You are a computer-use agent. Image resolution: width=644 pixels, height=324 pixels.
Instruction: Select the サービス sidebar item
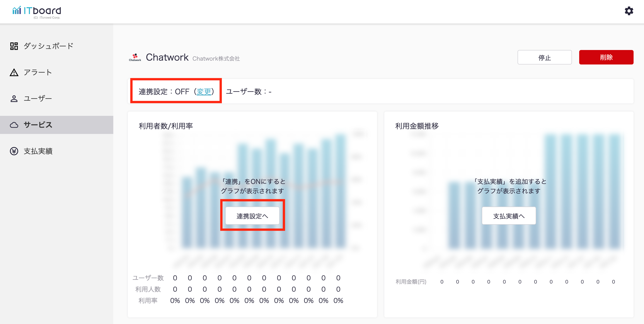(38, 125)
